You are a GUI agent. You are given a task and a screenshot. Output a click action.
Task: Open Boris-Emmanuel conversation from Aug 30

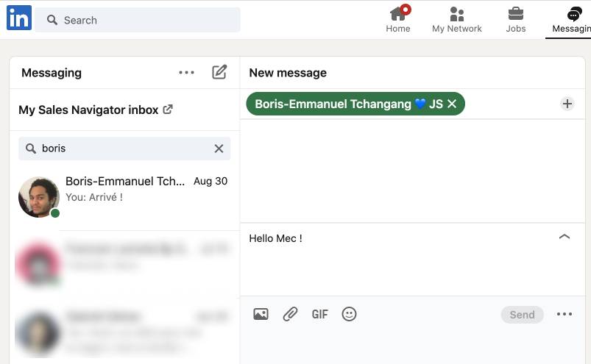tap(124, 196)
